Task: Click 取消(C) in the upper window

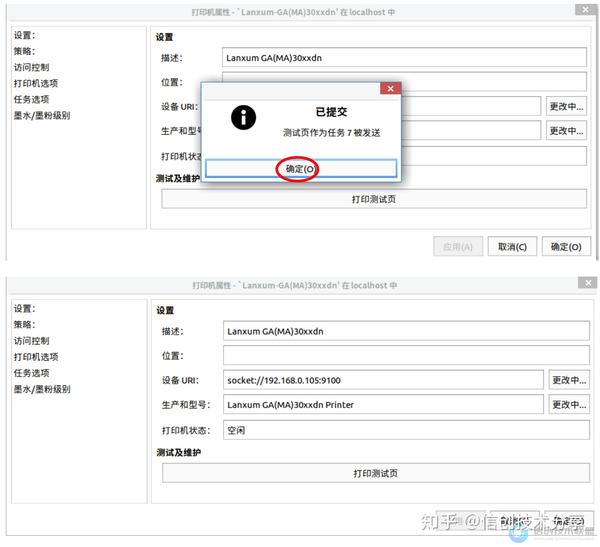Action: pyautogui.click(x=512, y=247)
